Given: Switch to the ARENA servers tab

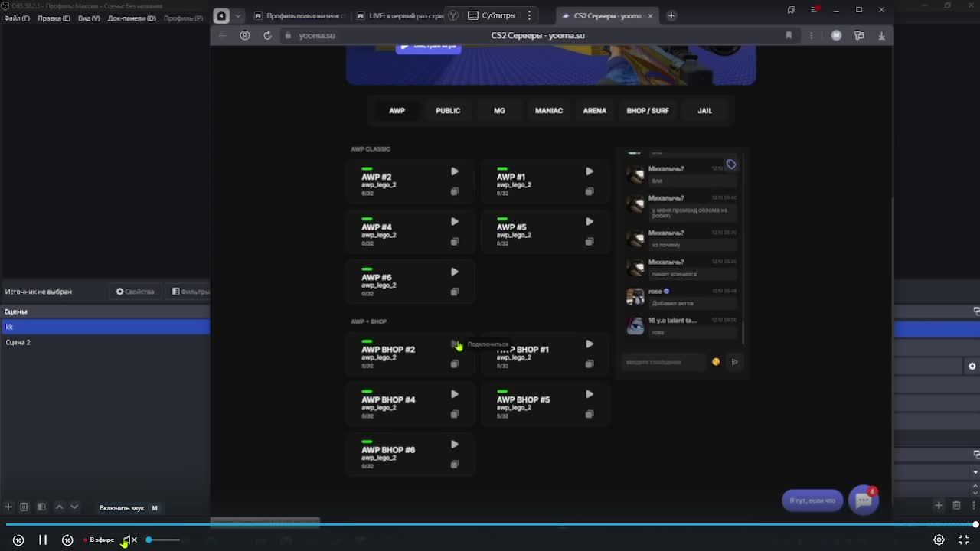Looking at the screenshot, I should click(594, 111).
